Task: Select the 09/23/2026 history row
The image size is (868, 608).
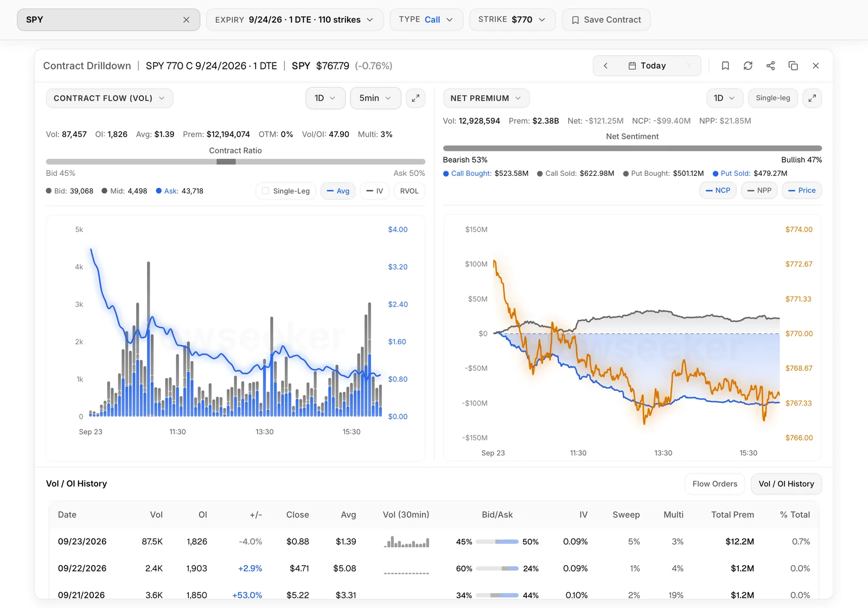Action: (x=434, y=542)
